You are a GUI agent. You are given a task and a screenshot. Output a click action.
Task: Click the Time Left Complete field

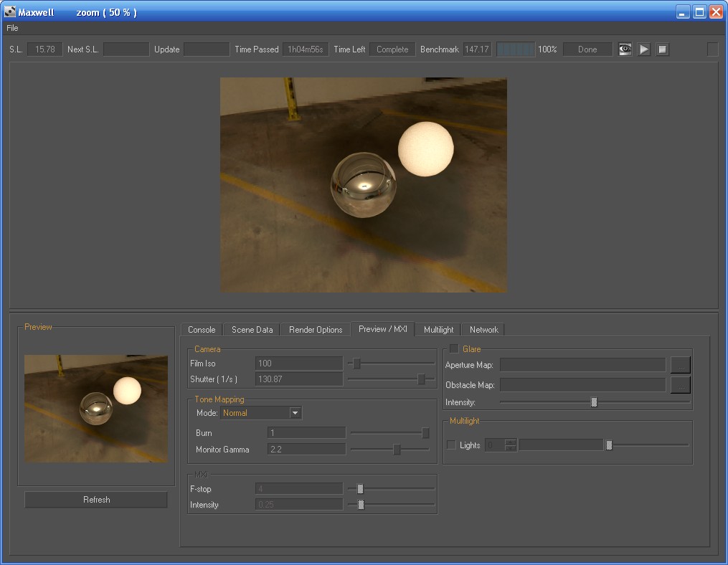point(392,49)
